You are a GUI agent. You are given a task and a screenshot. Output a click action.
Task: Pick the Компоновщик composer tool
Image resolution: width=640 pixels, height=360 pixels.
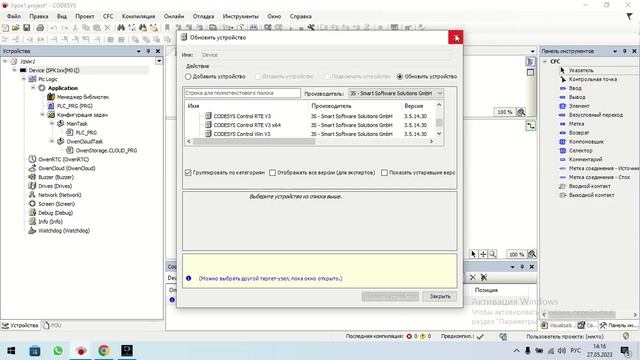(586, 142)
